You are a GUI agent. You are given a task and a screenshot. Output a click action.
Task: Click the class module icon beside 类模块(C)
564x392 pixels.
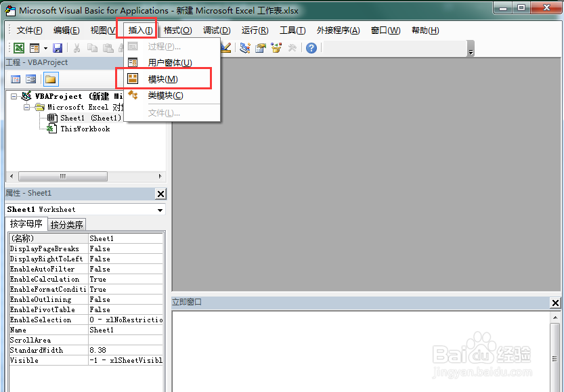click(x=133, y=95)
